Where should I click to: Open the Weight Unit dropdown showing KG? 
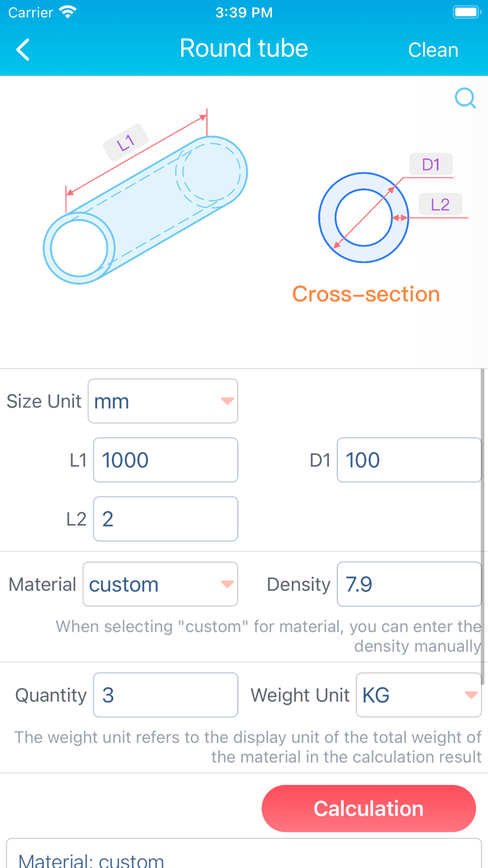pos(418,695)
